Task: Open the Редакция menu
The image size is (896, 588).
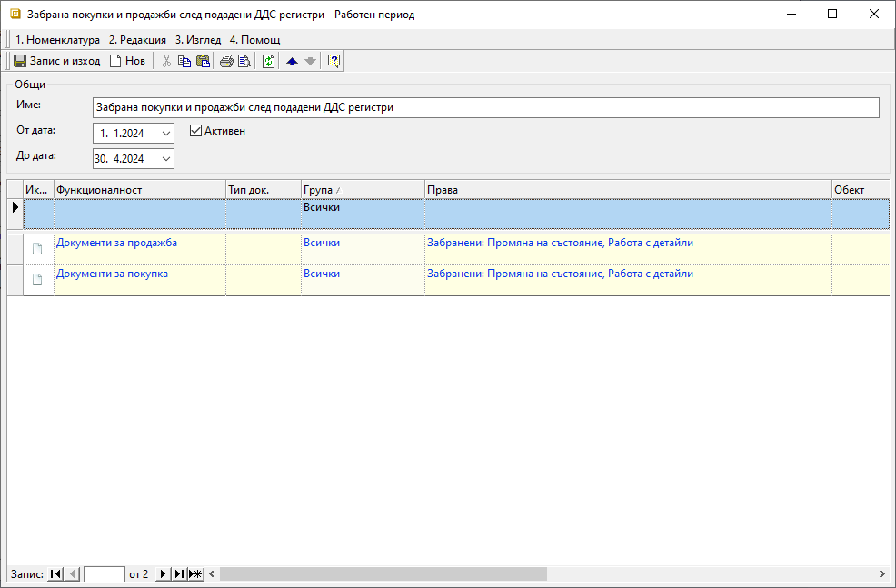Action: pyautogui.click(x=137, y=40)
